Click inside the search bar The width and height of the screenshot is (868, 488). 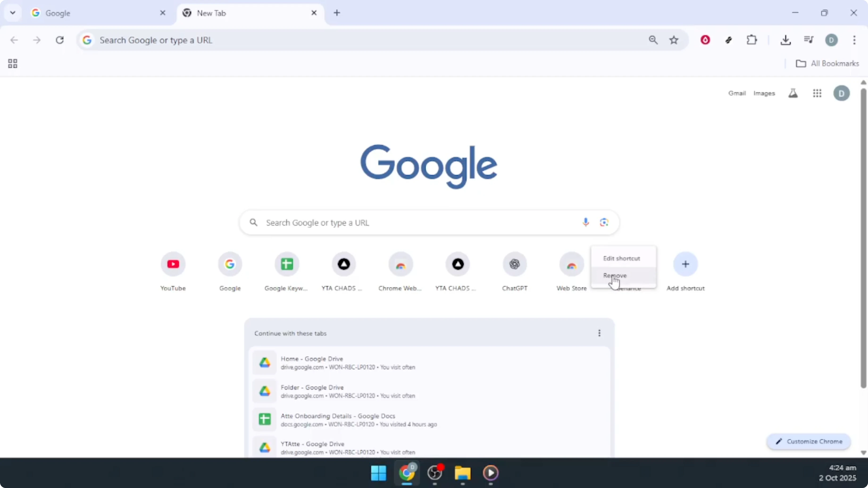point(404,222)
